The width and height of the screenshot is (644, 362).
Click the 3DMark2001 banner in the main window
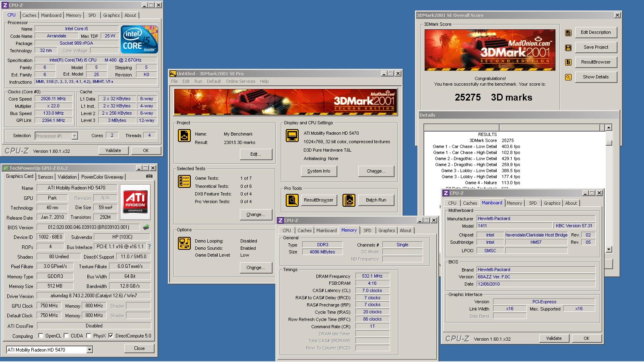(x=285, y=102)
